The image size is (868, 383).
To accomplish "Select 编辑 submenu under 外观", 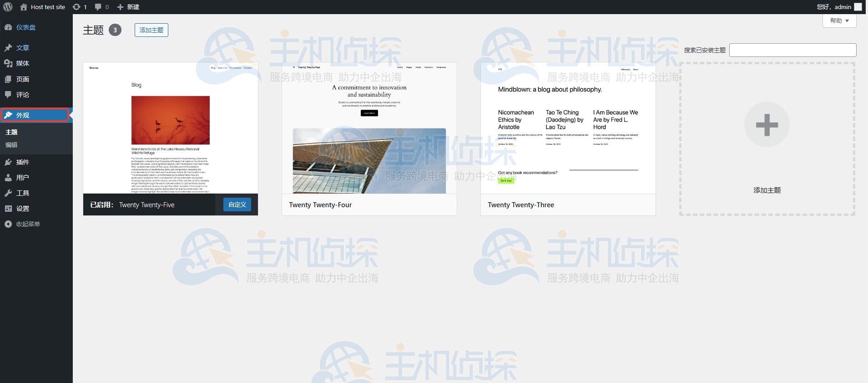I will pyautogui.click(x=11, y=145).
